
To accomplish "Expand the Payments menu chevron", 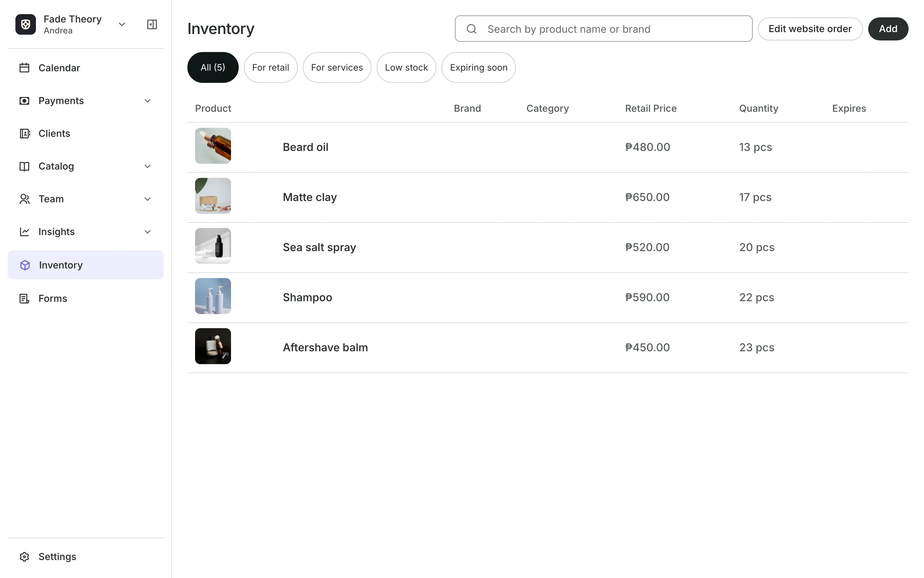I will pos(147,101).
